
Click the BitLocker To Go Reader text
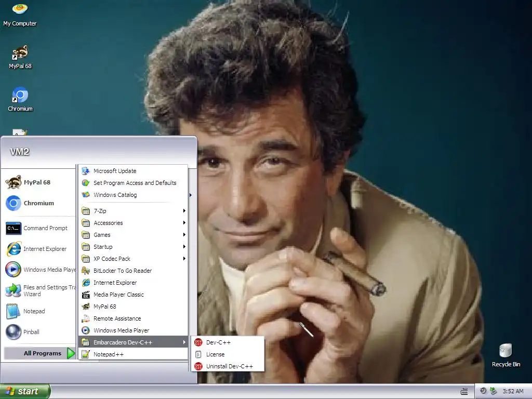pos(123,270)
